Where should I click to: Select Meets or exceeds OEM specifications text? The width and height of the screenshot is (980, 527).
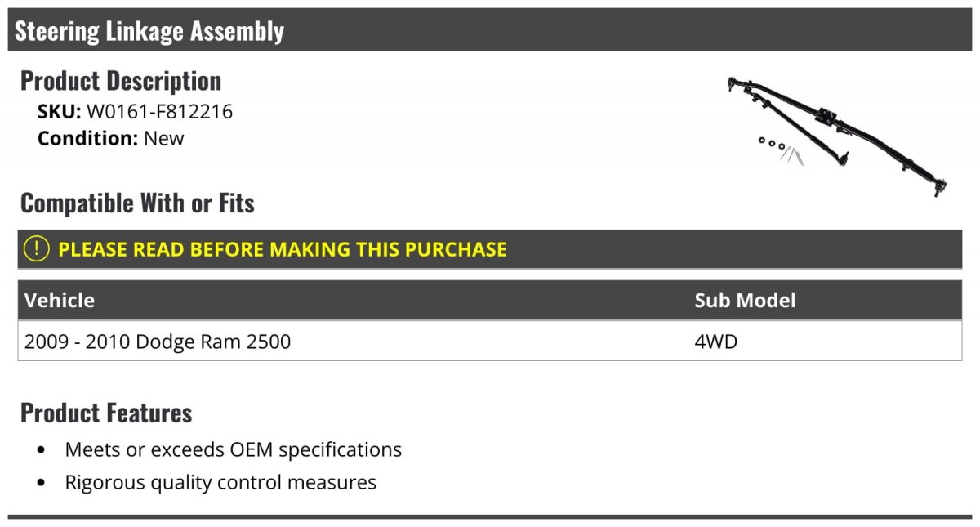(234, 449)
